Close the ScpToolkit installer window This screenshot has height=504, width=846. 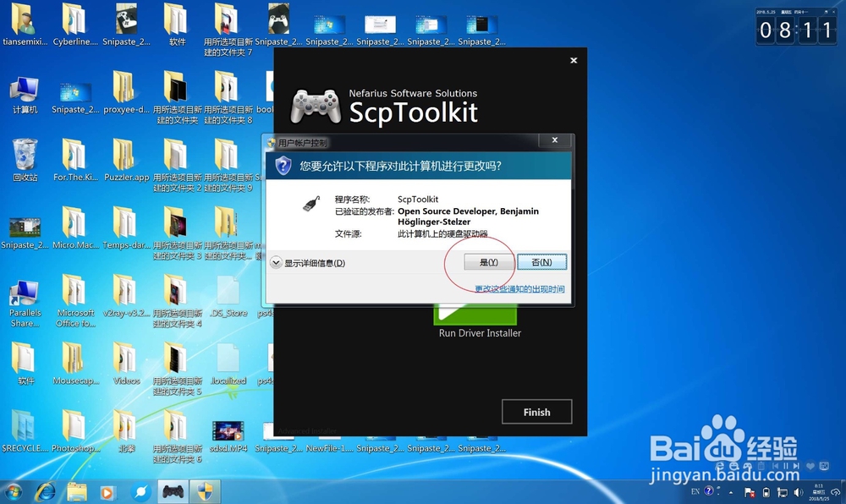(574, 60)
